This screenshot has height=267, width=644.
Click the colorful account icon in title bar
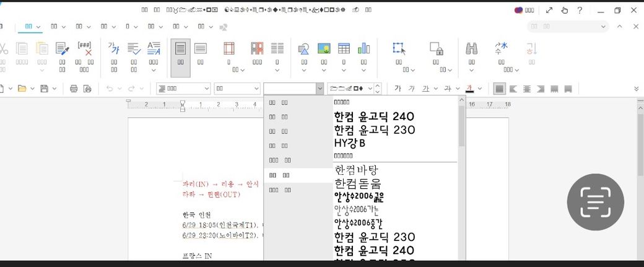519,11
